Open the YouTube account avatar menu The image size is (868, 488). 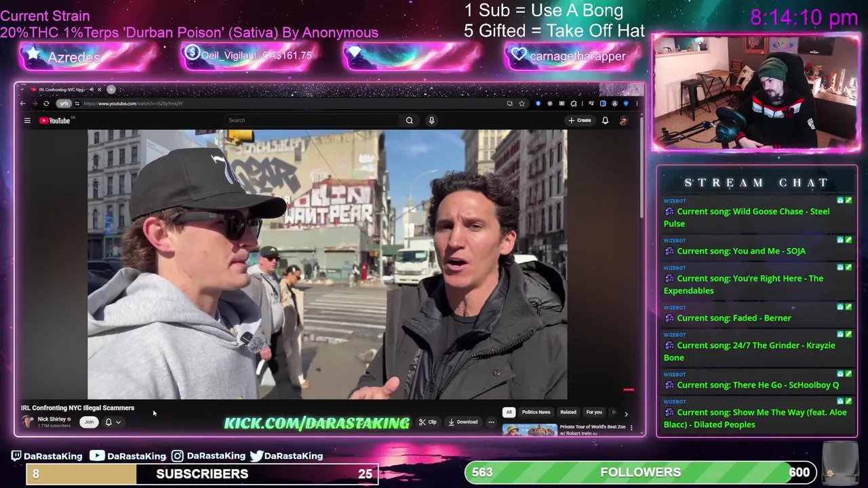click(x=624, y=121)
